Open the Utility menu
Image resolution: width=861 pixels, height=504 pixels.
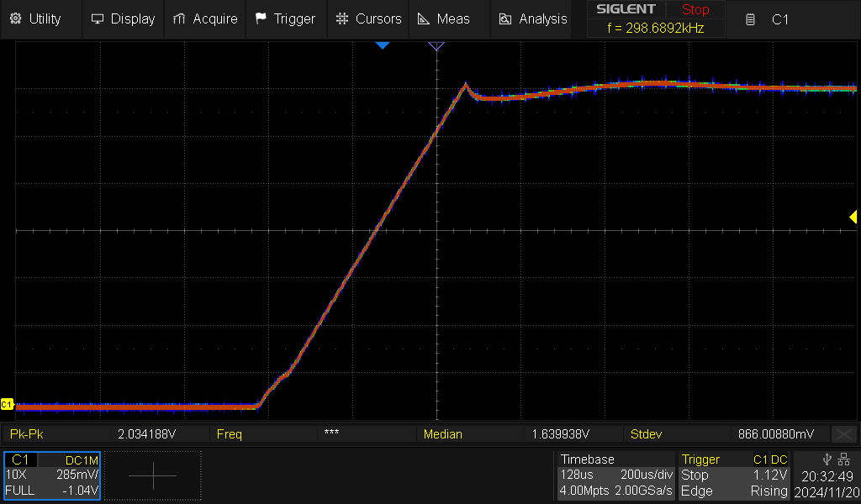click(x=35, y=18)
